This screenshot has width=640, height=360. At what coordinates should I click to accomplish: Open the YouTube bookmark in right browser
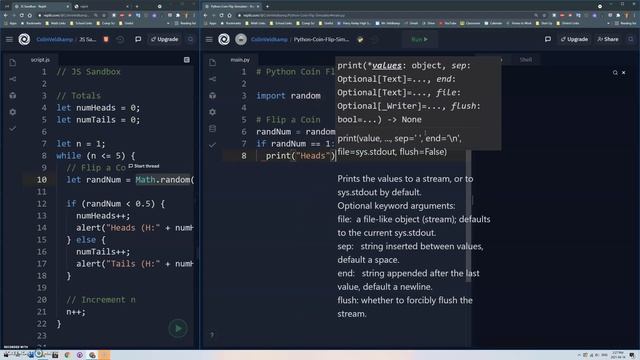pyautogui.click(x=448, y=24)
